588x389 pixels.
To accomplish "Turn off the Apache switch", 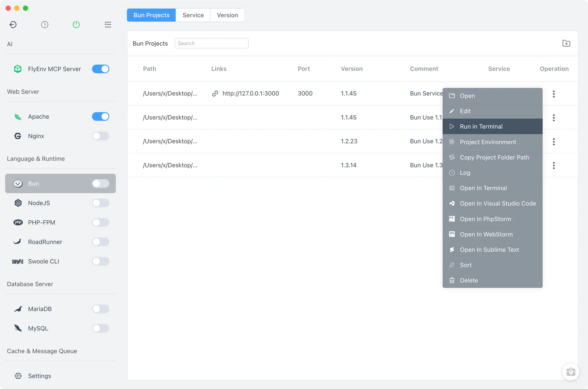I will pos(100,117).
